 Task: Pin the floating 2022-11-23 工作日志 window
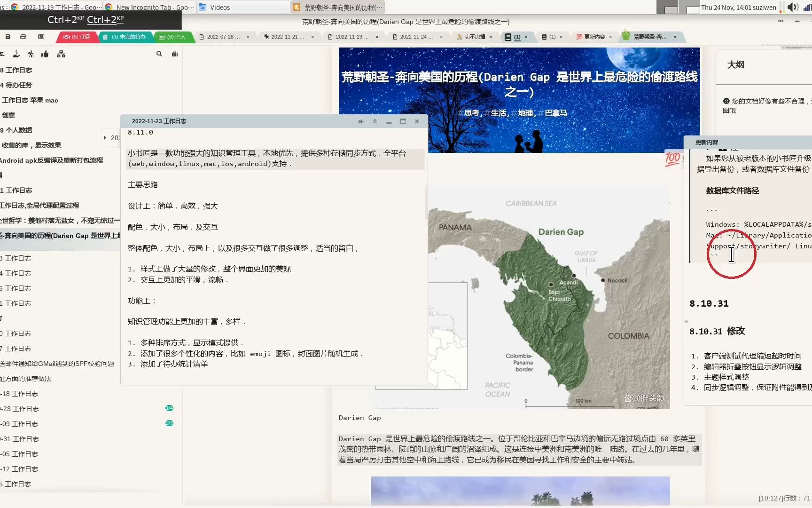(361, 121)
